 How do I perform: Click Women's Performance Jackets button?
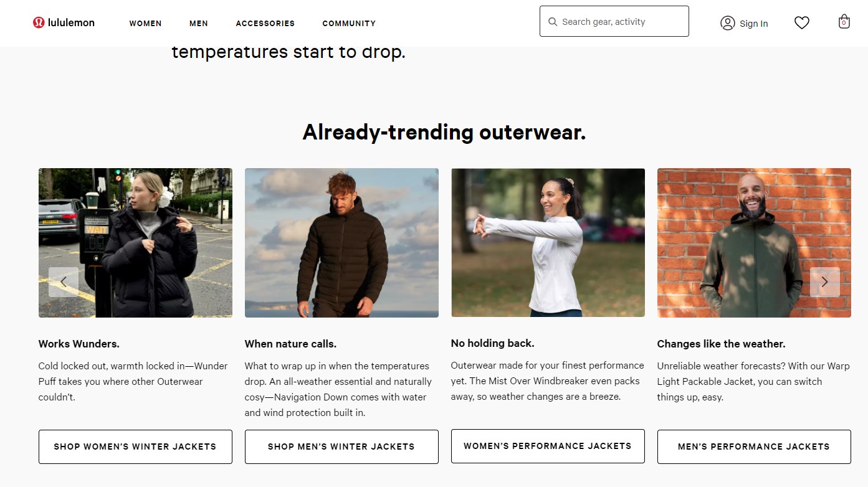pyautogui.click(x=548, y=446)
